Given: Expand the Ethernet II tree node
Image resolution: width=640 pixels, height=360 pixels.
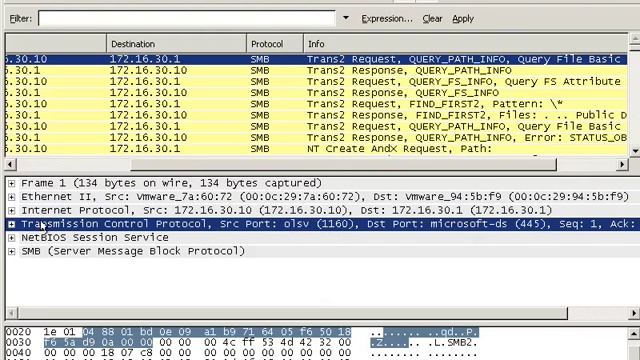Looking at the screenshot, I should (x=11, y=197).
